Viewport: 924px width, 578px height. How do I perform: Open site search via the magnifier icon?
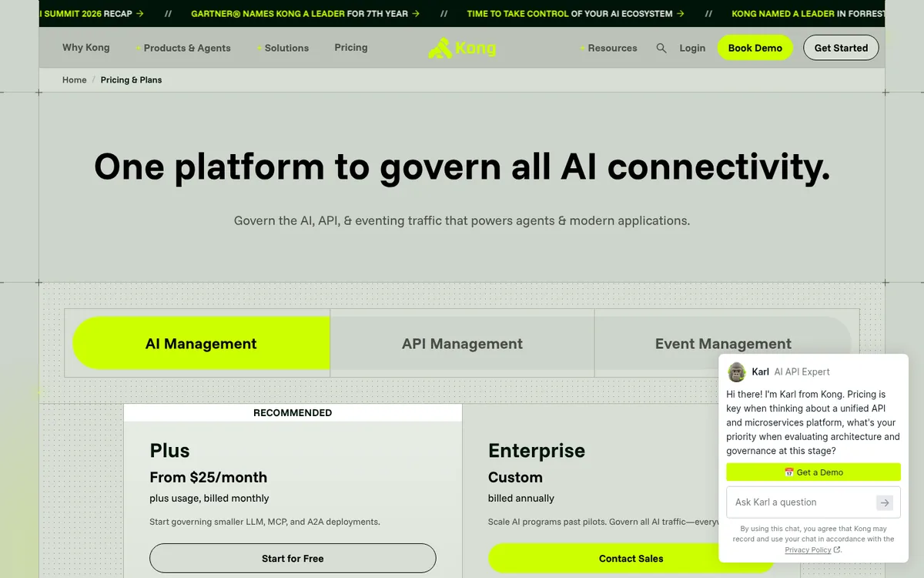click(661, 48)
